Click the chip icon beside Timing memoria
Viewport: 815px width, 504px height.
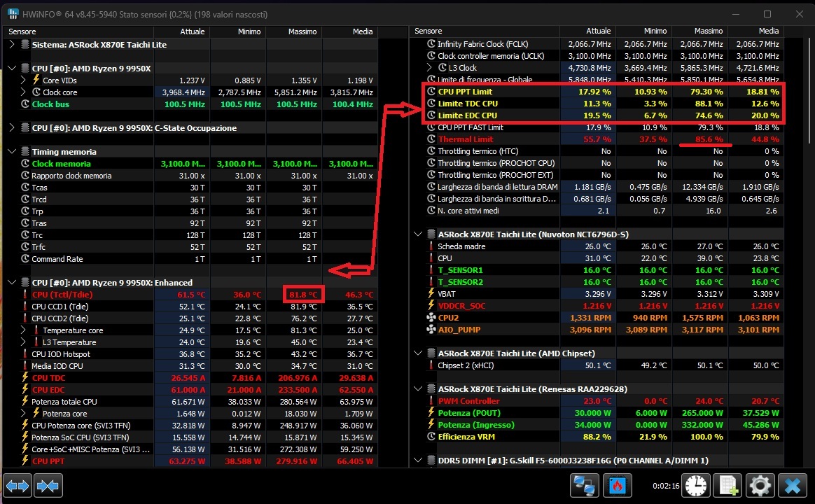click(25, 152)
